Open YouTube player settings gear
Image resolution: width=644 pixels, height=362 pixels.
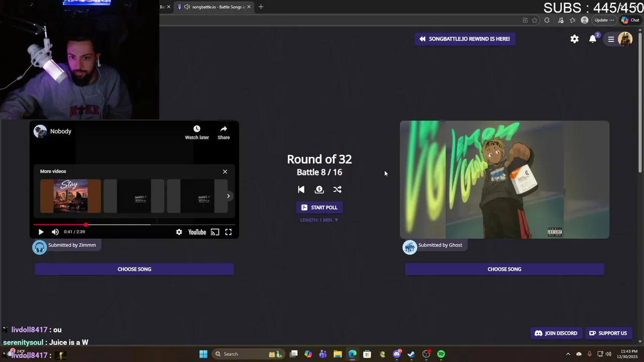point(179,232)
